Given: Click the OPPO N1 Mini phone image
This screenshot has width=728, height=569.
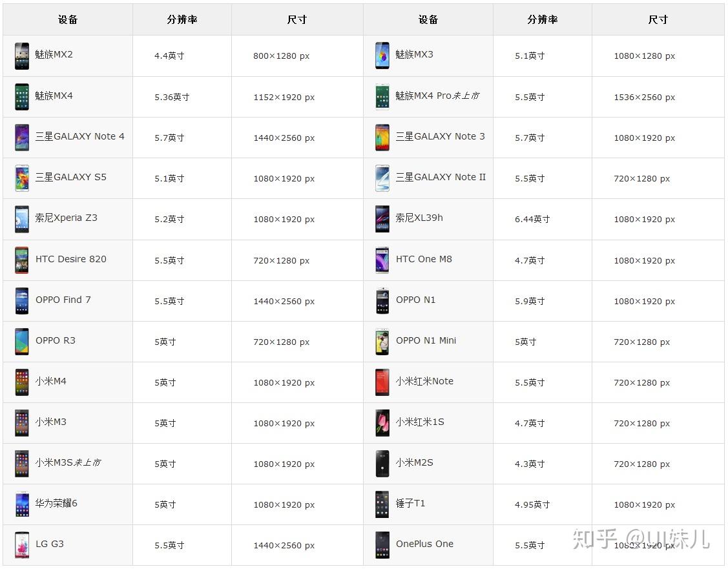Looking at the screenshot, I should 382,342.
